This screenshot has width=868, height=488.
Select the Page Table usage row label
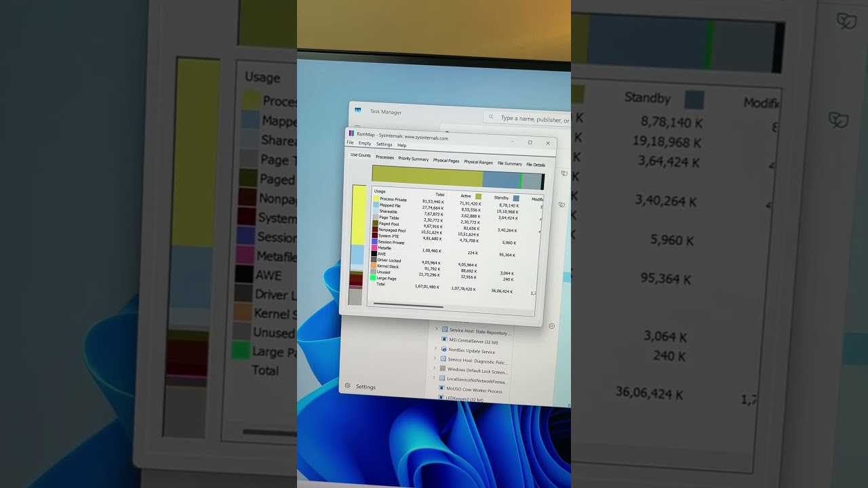click(x=389, y=218)
